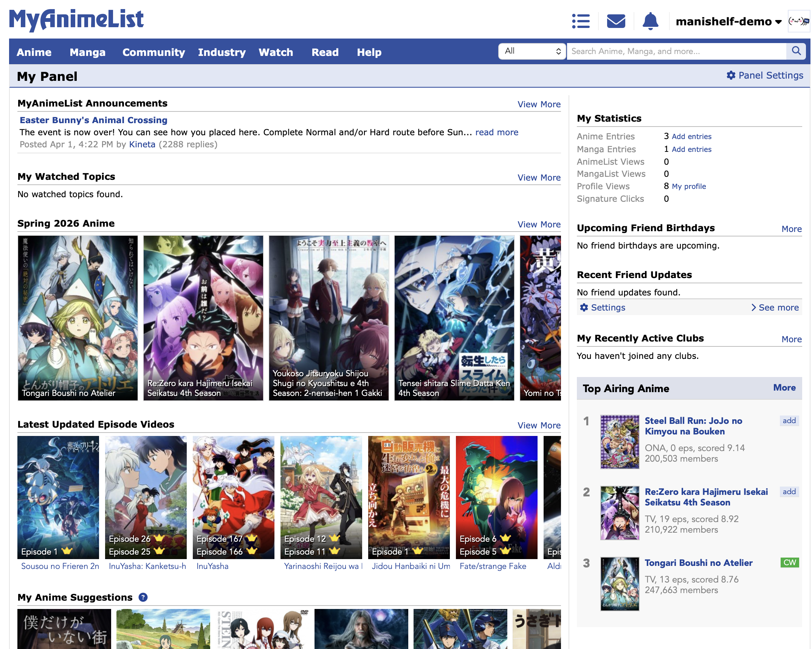Click crown icon beside Yarinaoshi Reijou Episode 11

335,551
